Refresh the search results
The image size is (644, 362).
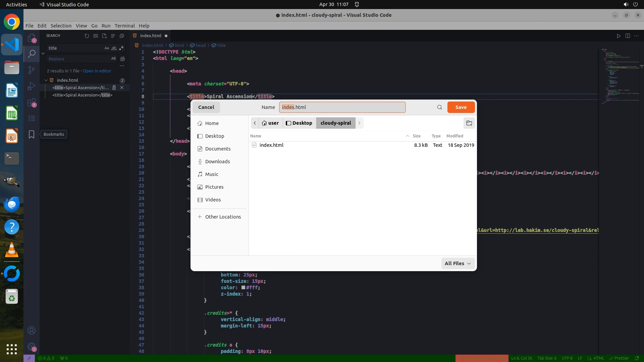click(x=87, y=36)
